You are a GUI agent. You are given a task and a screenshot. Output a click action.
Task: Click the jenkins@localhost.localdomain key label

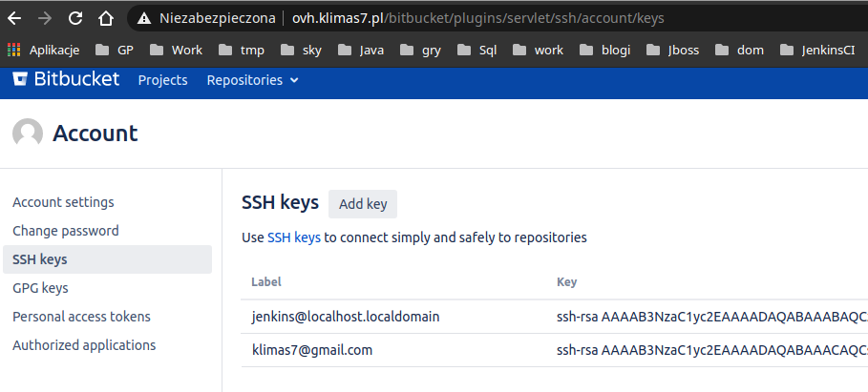pos(346,317)
